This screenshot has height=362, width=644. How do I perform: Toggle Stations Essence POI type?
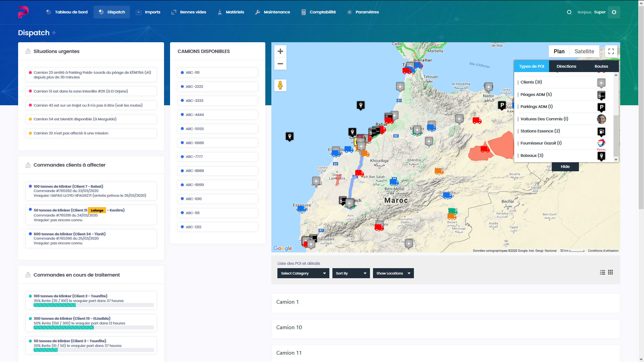coord(540,131)
